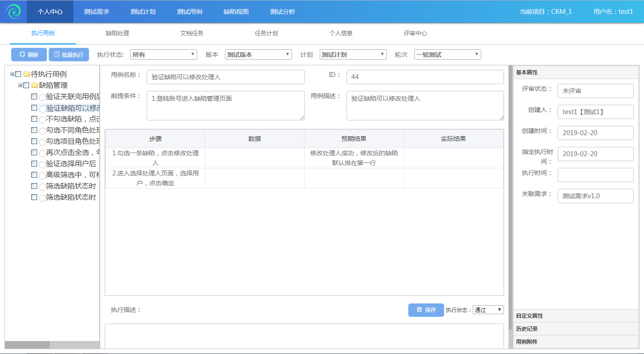Click the 执行时间 input field
644x354 pixels.
(x=595, y=175)
